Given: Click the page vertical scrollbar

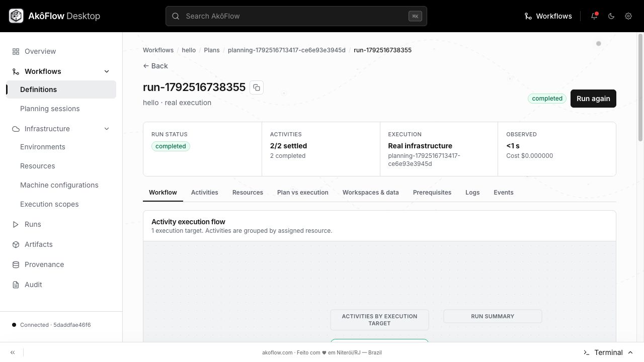Looking at the screenshot, I should pyautogui.click(x=640, y=88).
